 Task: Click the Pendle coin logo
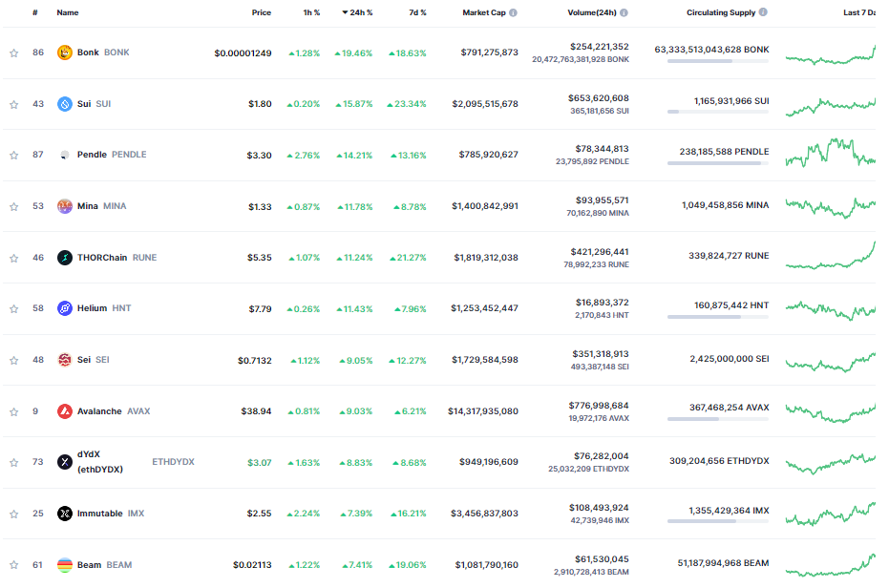pyautogui.click(x=65, y=155)
